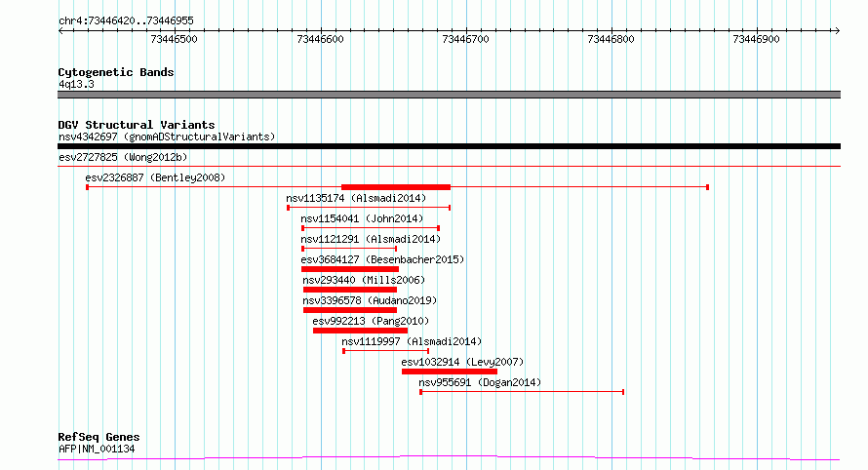
Task: Click the AFP|NM_001134 gene label
Action: (x=97, y=449)
